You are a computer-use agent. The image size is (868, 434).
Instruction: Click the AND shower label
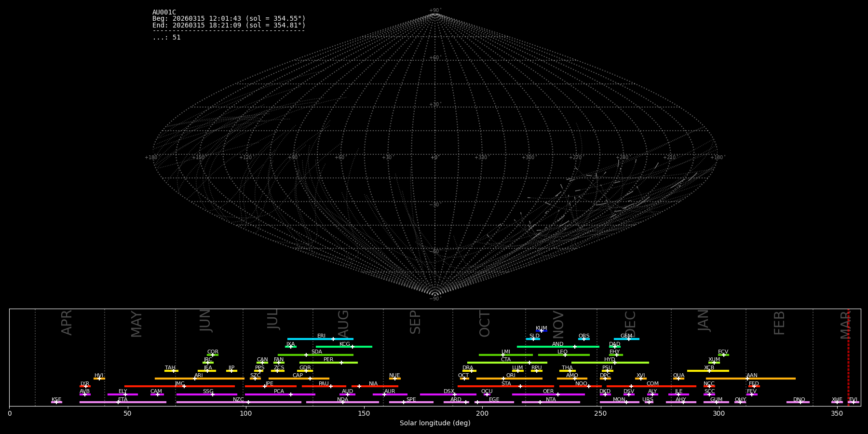tap(557, 344)
